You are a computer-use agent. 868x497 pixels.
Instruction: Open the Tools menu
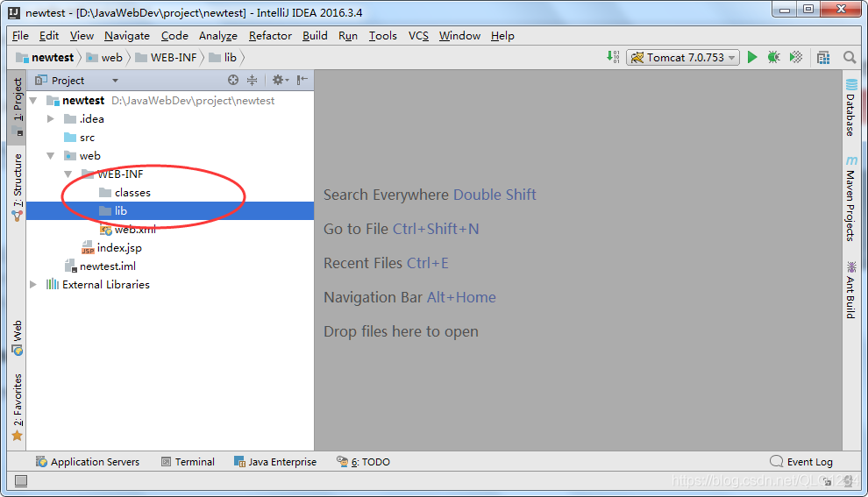[x=383, y=35]
